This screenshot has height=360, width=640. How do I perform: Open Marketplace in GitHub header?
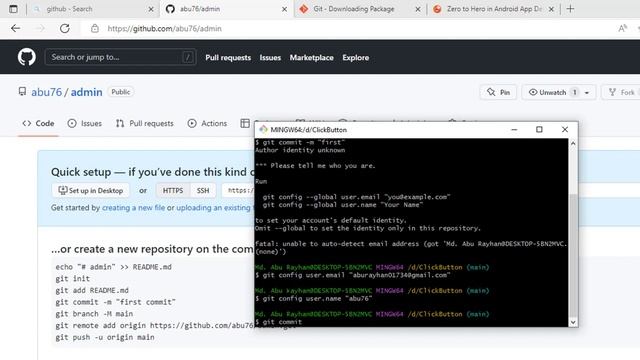coord(311,58)
